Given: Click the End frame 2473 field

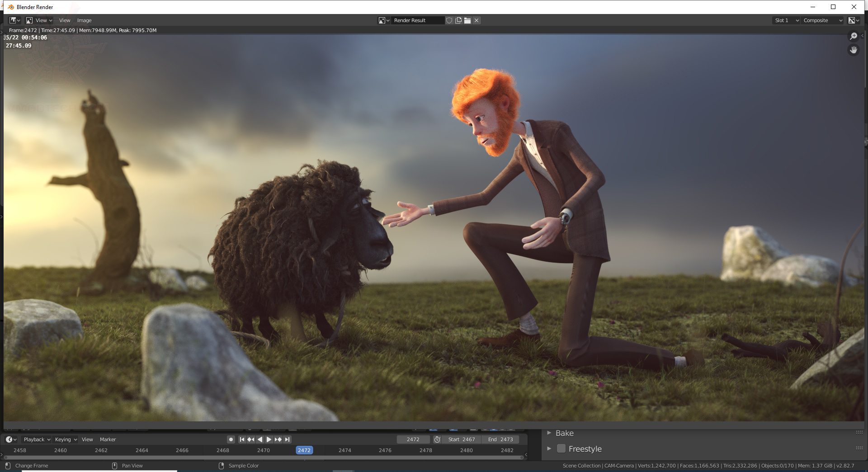Looking at the screenshot, I should (500, 439).
